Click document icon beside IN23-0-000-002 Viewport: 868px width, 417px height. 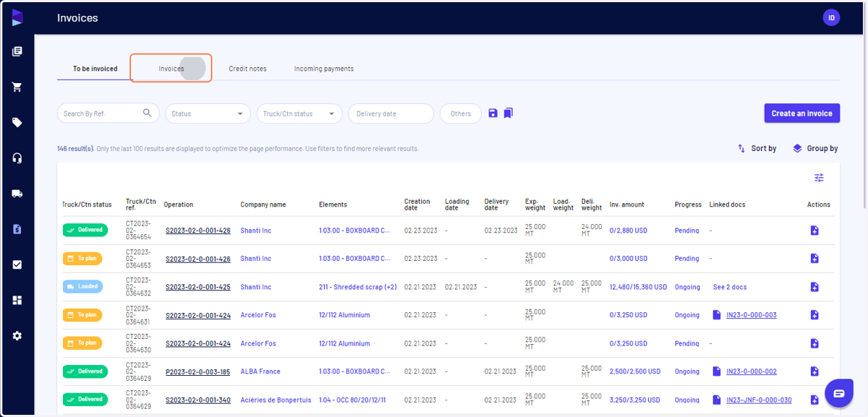pos(717,371)
